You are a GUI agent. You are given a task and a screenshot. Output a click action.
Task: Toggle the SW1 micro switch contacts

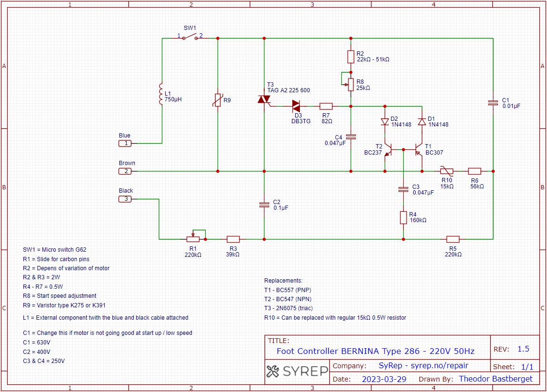tap(190, 37)
